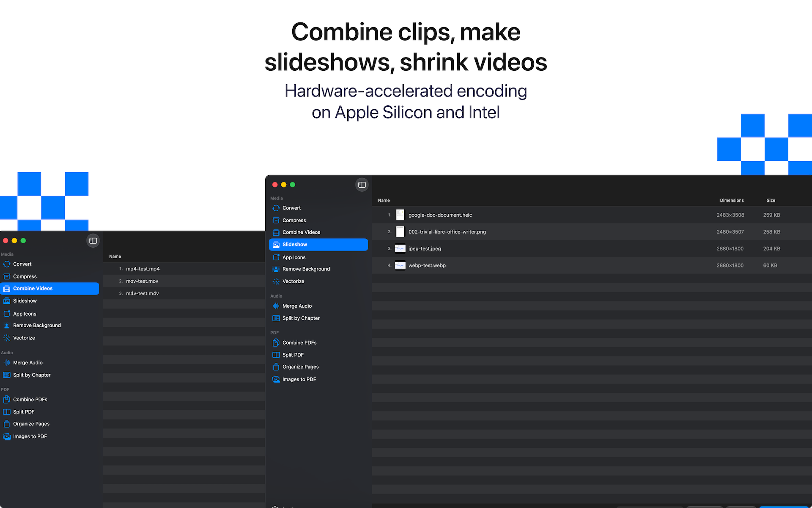
Task: Click Remove Background icon in Combine Videos window
Action: point(7,326)
